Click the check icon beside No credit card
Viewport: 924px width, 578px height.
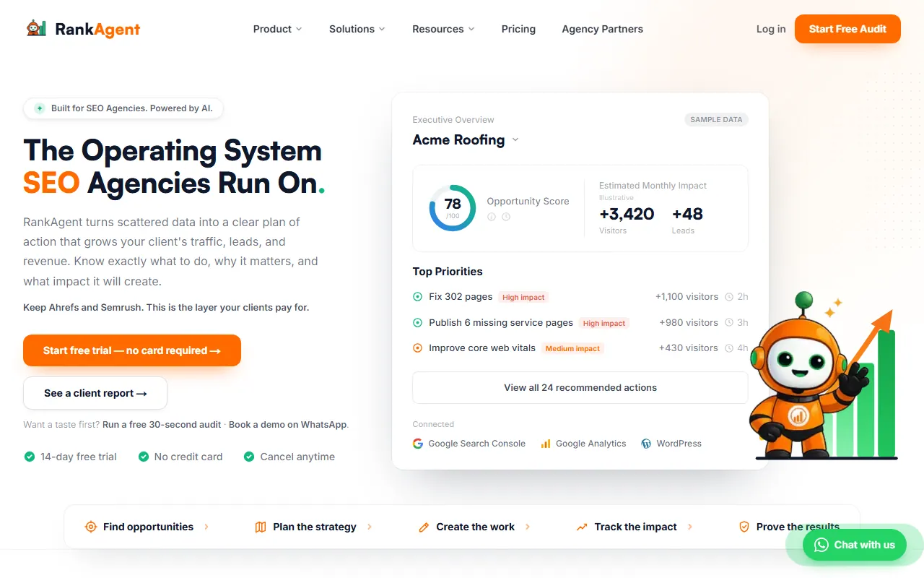[x=144, y=457]
